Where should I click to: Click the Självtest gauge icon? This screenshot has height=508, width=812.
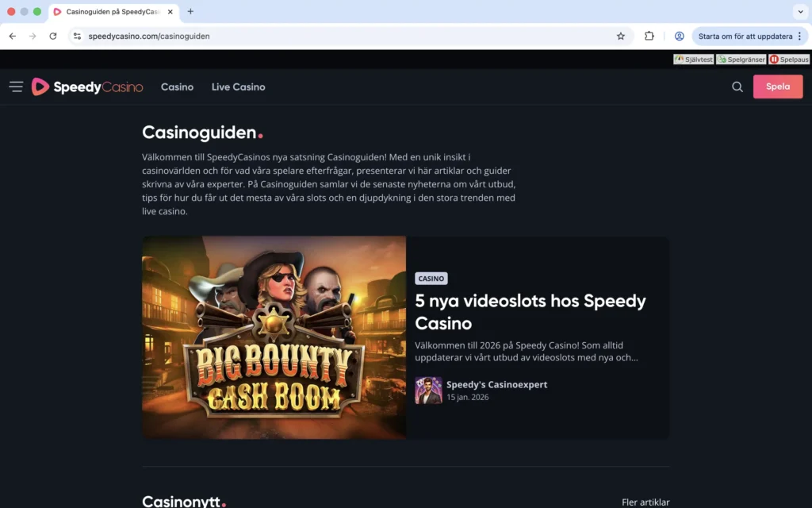click(680, 59)
